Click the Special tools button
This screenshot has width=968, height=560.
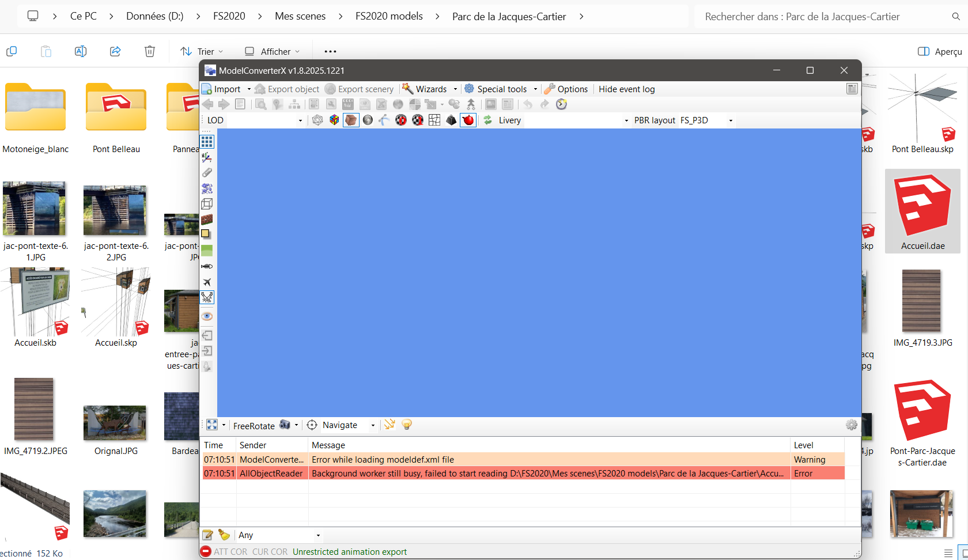point(496,89)
